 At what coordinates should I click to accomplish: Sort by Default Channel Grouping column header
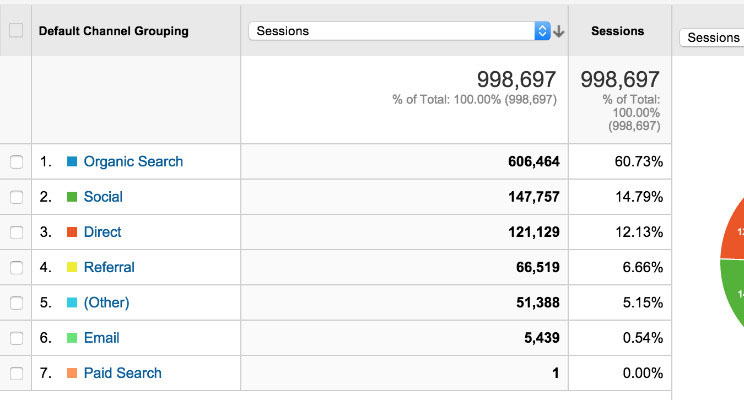[113, 31]
